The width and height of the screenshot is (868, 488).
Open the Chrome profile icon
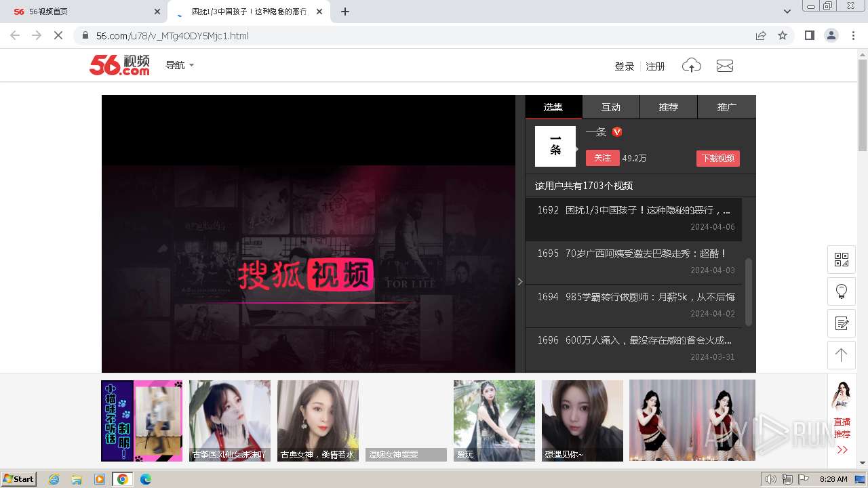[x=831, y=35]
